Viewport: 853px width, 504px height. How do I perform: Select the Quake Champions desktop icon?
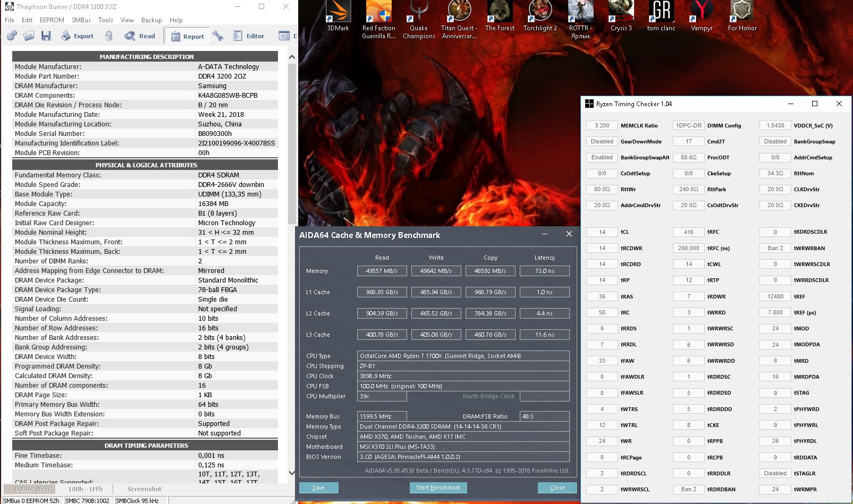pyautogui.click(x=419, y=20)
